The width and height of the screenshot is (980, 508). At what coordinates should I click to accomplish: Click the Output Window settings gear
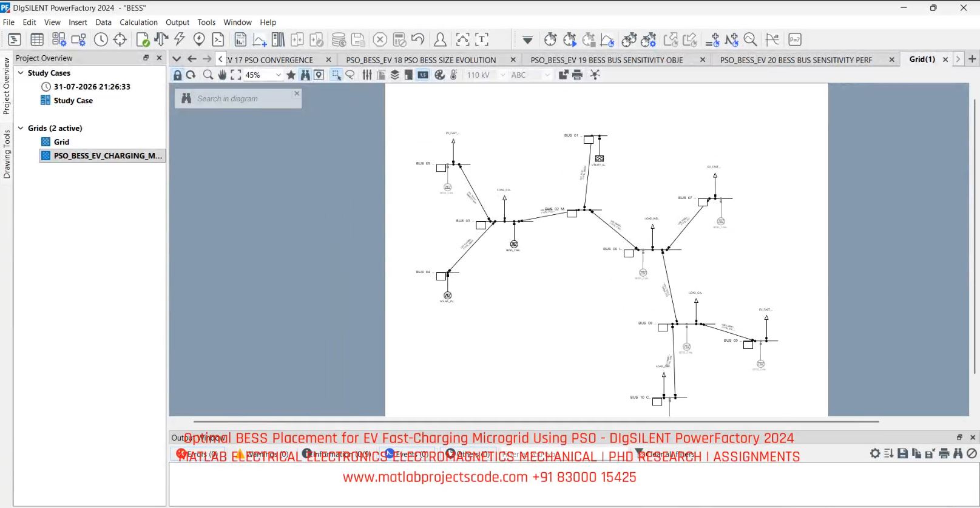[x=875, y=453]
